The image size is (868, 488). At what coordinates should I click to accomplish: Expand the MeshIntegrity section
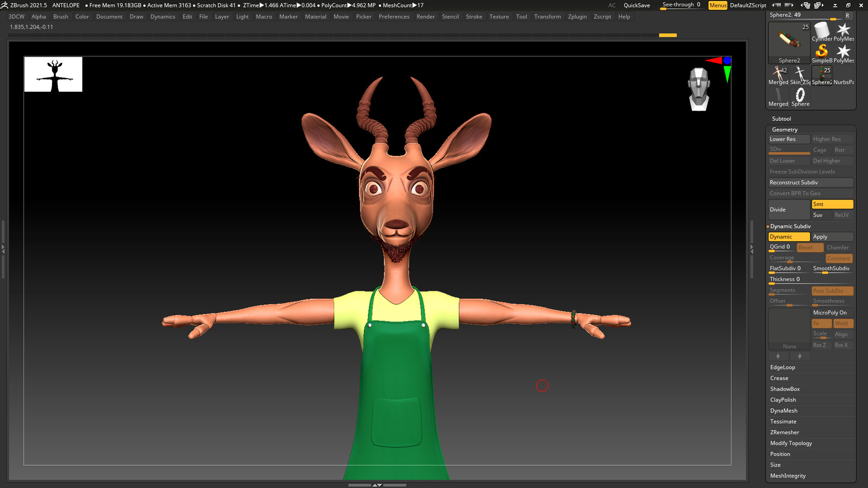pyautogui.click(x=788, y=476)
